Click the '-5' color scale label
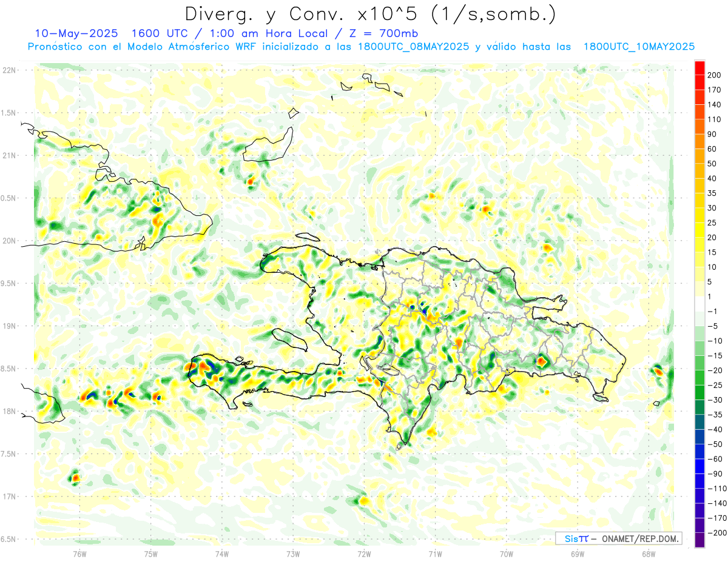This screenshot has width=728, height=562. point(712,326)
